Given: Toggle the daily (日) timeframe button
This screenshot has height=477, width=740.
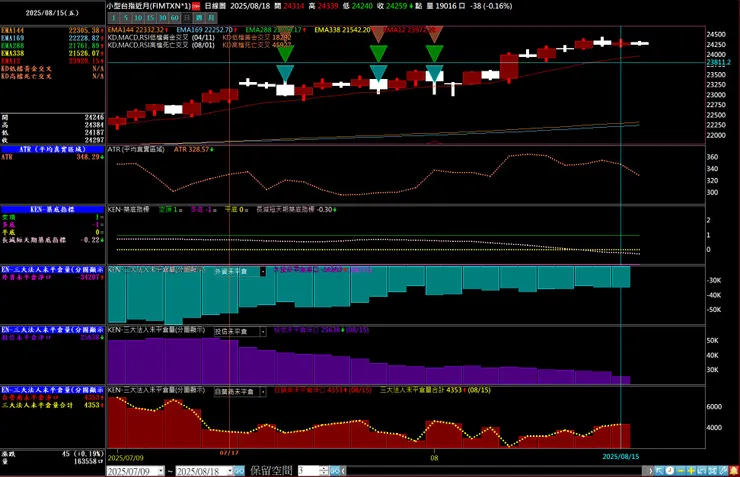Looking at the screenshot, I should pos(187,18).
